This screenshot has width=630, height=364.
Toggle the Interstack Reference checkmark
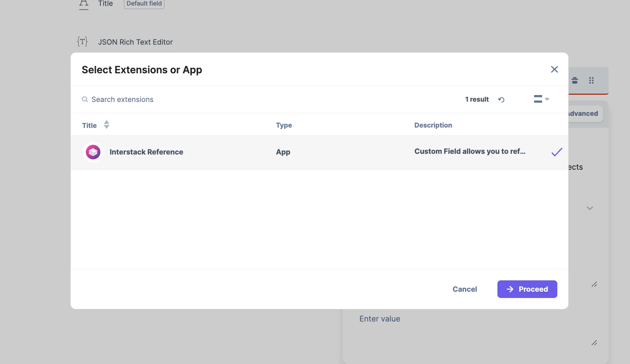point(556,152)
